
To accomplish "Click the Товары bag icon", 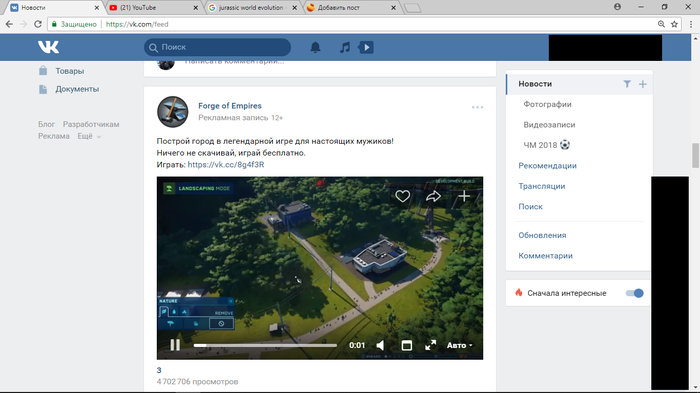I will click(x=43, y=71).
